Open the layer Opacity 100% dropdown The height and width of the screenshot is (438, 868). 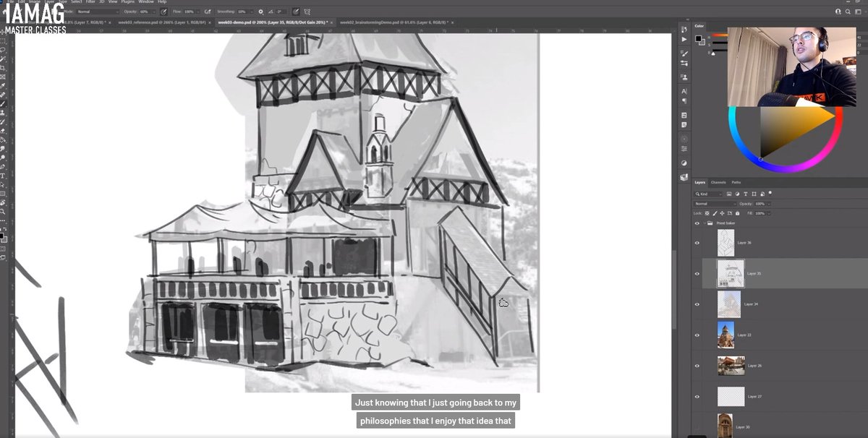[768, 204]
